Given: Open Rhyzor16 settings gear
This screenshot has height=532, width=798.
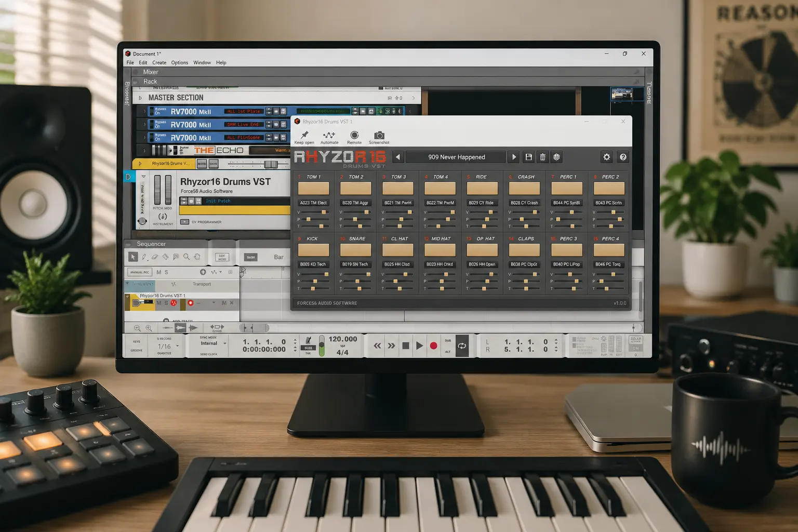Looking at the screenshot, I should click(606, 157).
